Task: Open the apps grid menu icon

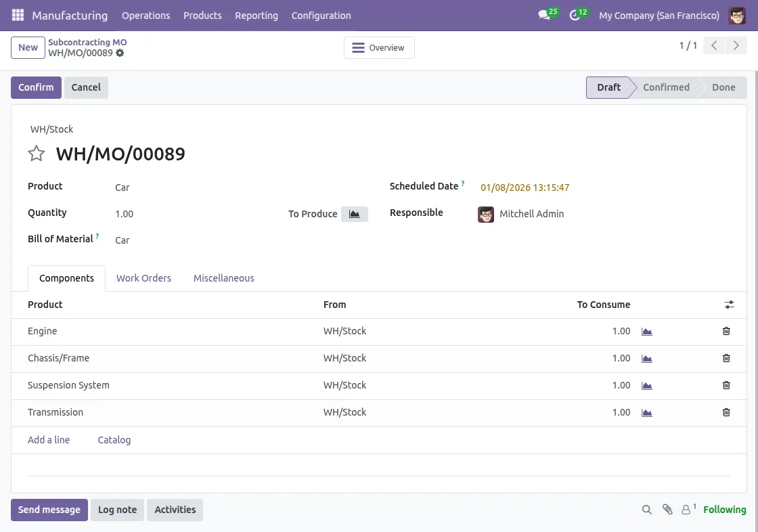Action: [x=18, y=15]
